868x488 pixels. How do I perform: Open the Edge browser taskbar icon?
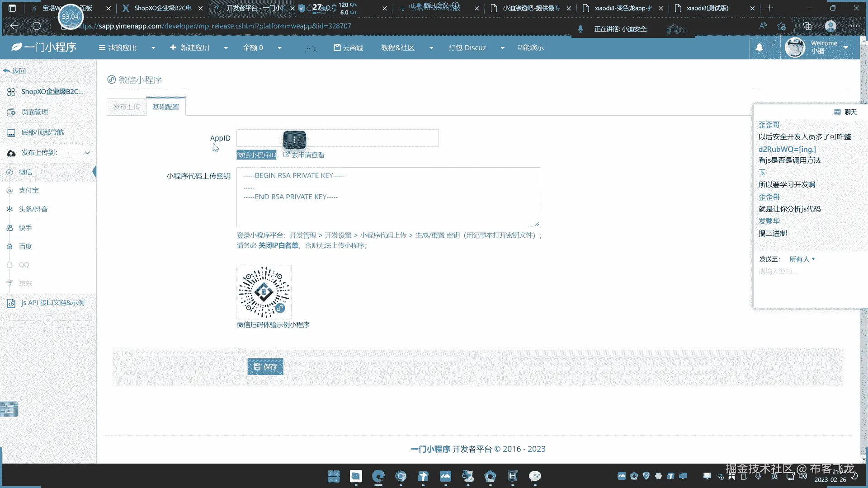pos(378,476)
